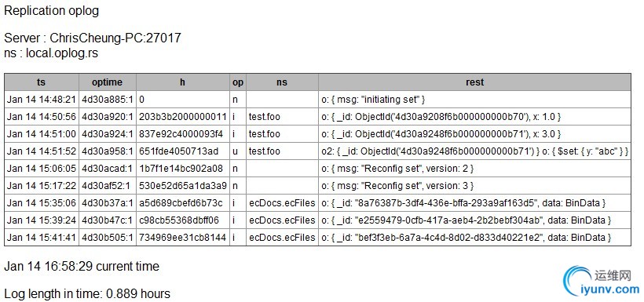Click the iyunv.com watermark logo
This screenshot has width=644, height=302.
[602, 281]
